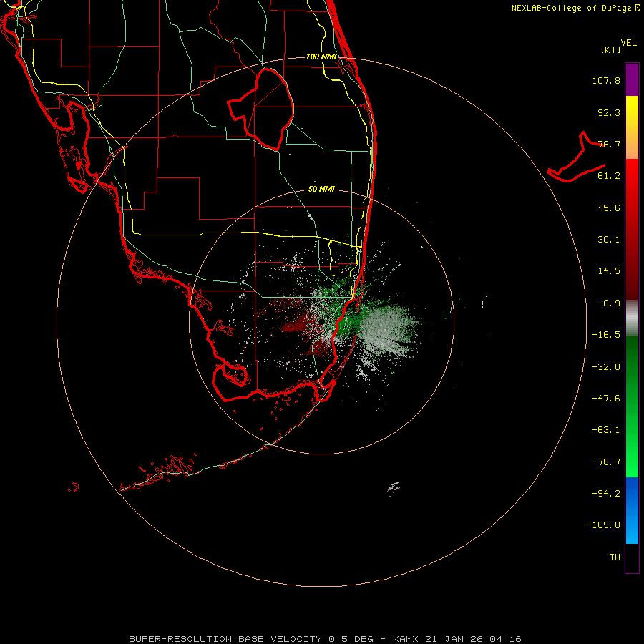644x644 pixels.
Task: Click the 14.5 velocity scale value
Action: pos(609,271)
